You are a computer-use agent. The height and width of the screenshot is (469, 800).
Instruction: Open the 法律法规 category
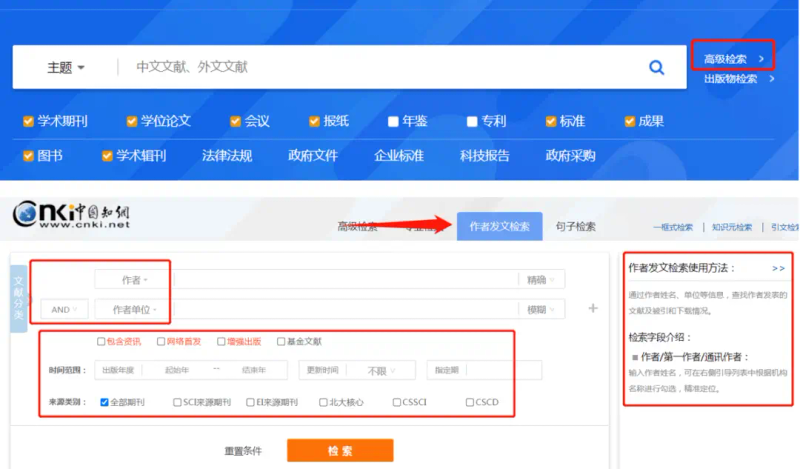coord(227,156)
